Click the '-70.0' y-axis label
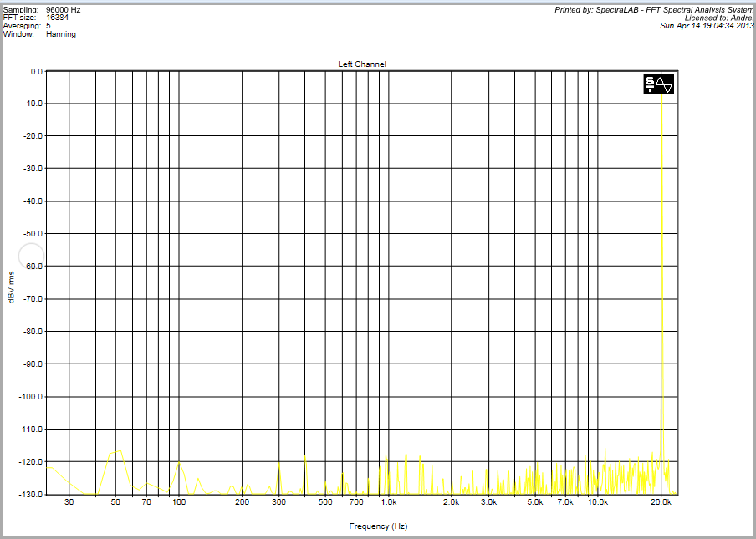Screen dimensions: 756x539 [33, 299]
